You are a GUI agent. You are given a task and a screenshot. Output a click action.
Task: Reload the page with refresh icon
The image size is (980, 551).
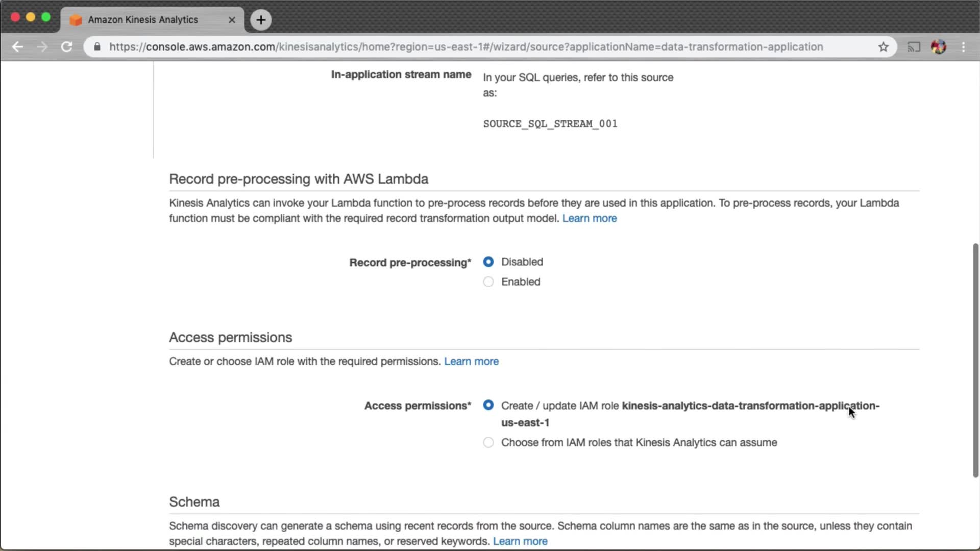pos(66,47)
